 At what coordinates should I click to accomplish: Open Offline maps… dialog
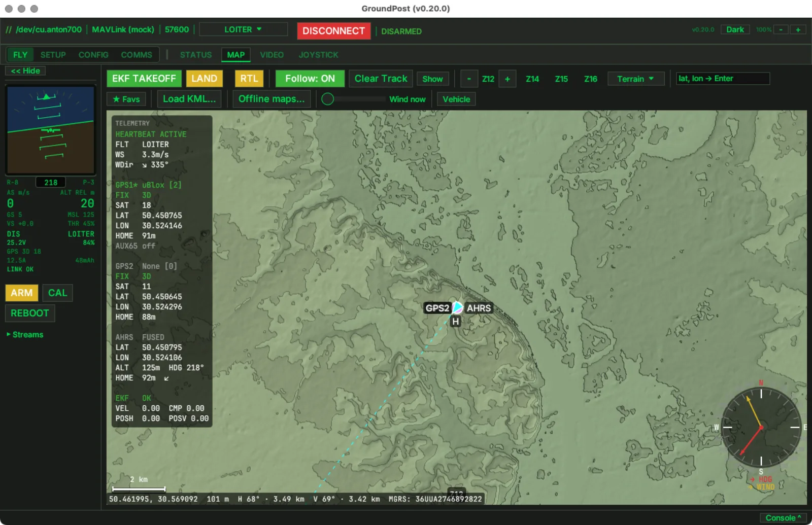pyautogui.click(x=272, y=99)
